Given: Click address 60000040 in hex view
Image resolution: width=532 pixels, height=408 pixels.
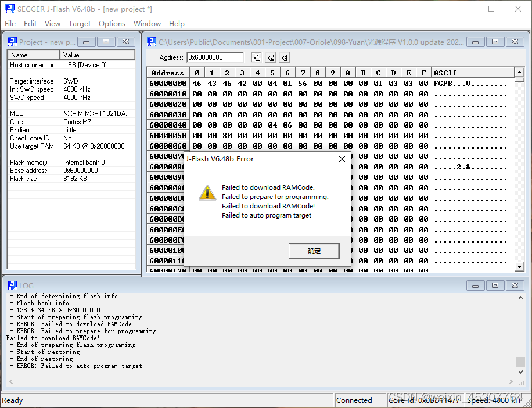Looking at the screenshot, I should 168,125.
